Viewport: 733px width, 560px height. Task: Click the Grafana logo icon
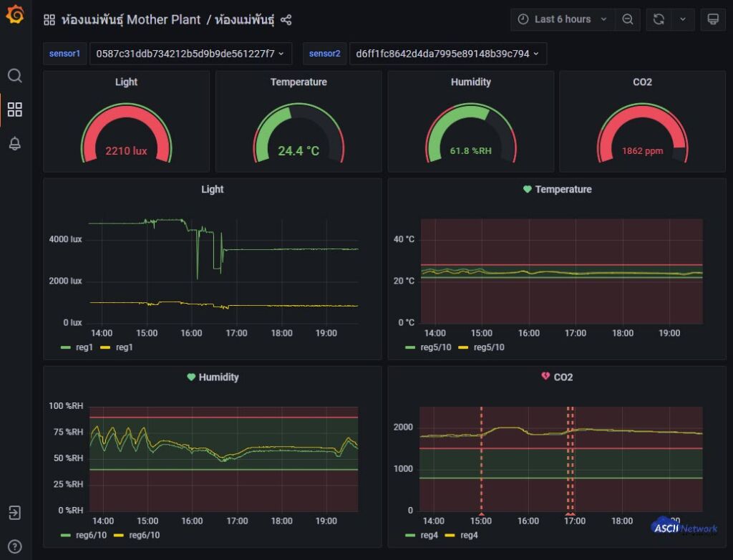pos(15,15)
